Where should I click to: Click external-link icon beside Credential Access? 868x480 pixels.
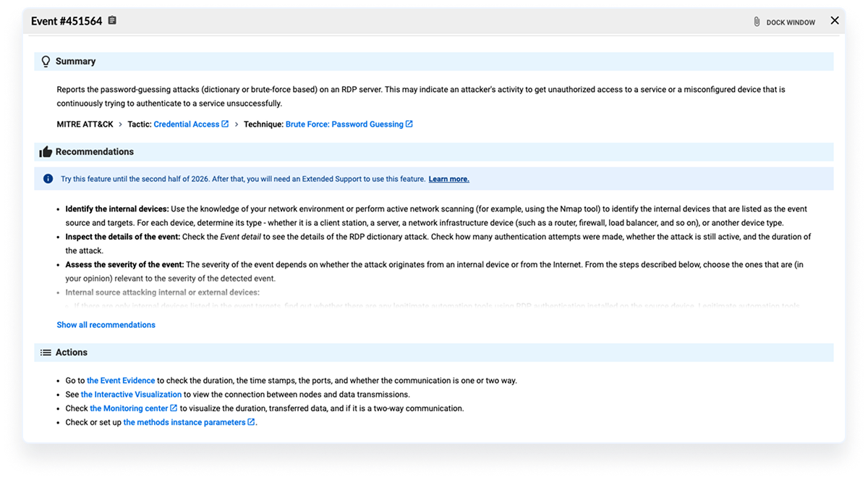point(225,124)
